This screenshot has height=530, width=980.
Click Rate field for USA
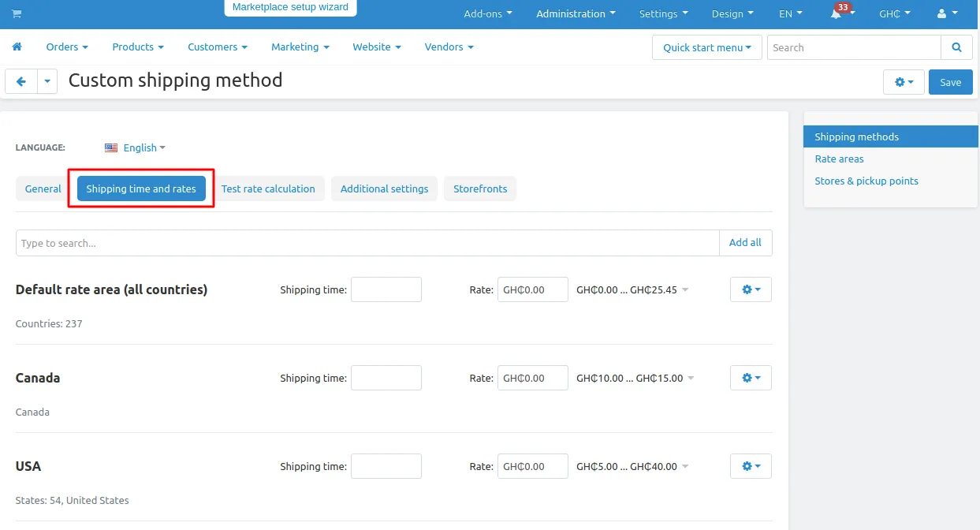point(533,466)
